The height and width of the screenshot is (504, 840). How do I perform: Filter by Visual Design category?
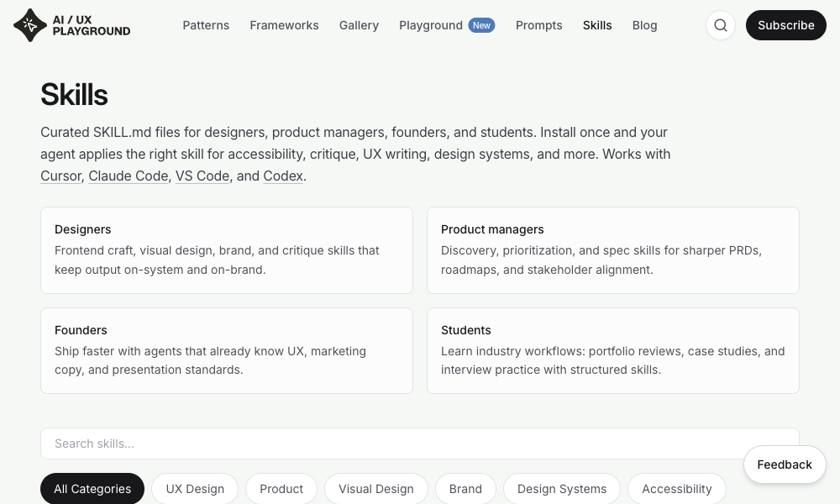click(x=376, y=489)
